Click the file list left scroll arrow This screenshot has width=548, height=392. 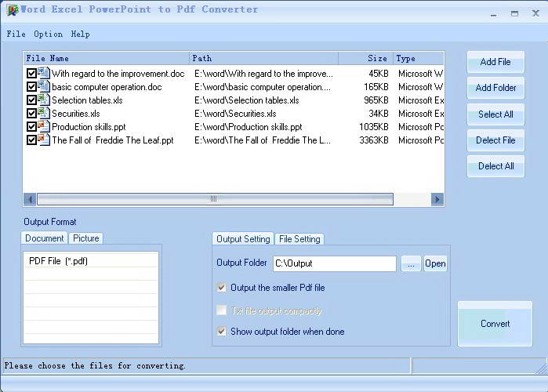[30, 199]
